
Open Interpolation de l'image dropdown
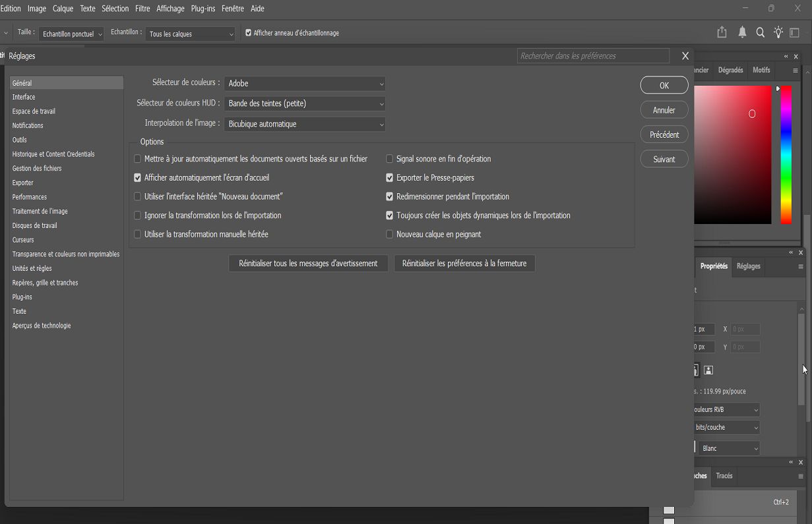pyautogui.click(x=305, y=124)
